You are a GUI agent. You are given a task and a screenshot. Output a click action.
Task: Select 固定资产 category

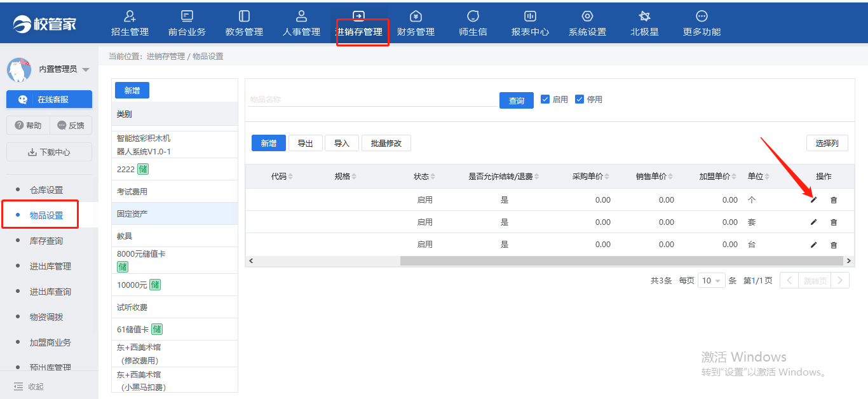pos(174,213)
